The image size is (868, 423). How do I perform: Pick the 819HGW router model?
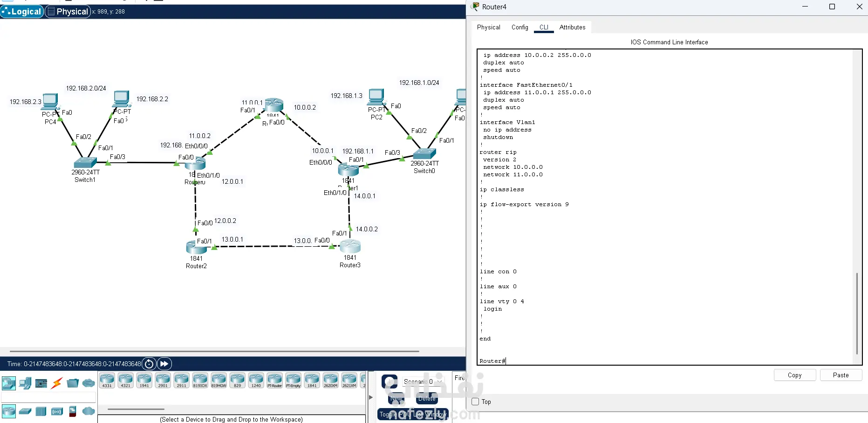(219, 380)
